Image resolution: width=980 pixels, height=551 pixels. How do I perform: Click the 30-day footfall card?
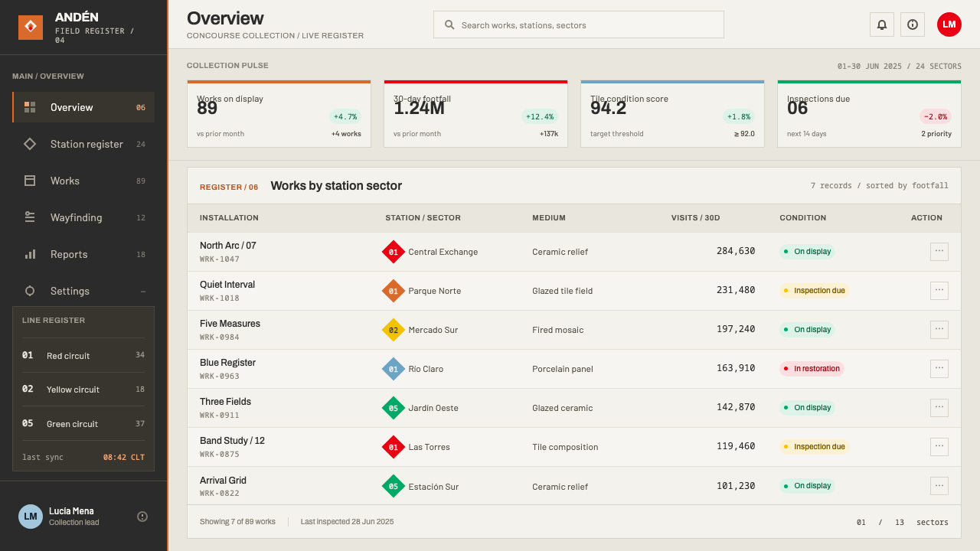(475, 114)
